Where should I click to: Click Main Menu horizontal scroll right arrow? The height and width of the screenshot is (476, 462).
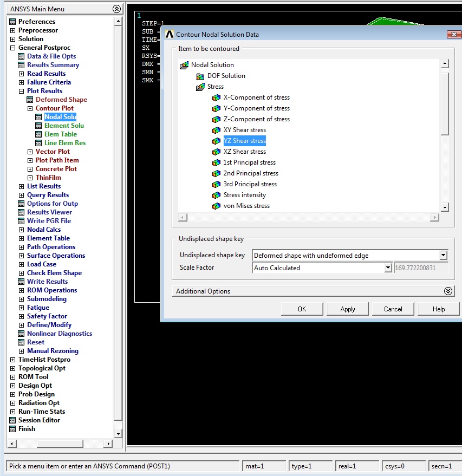(108, 444)
